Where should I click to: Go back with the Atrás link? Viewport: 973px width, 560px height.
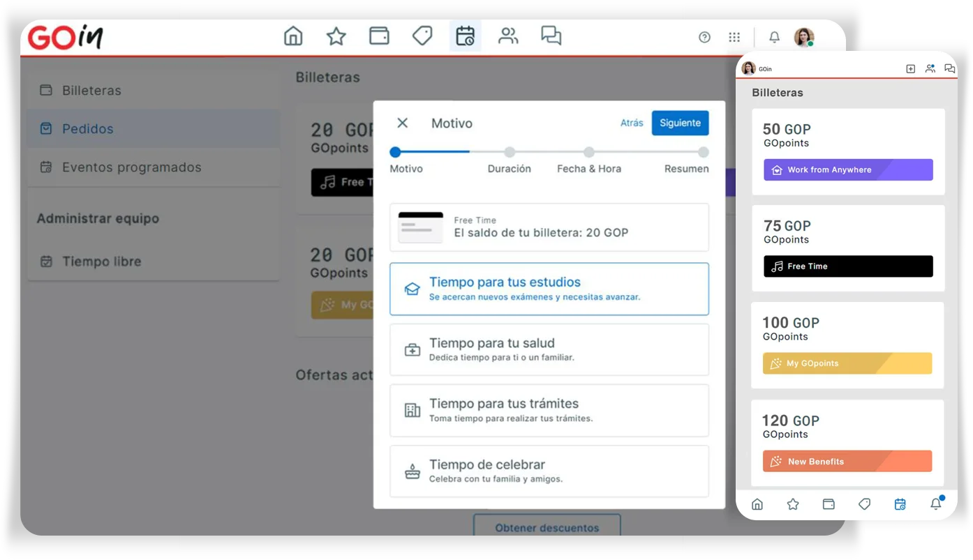point(632,123)
